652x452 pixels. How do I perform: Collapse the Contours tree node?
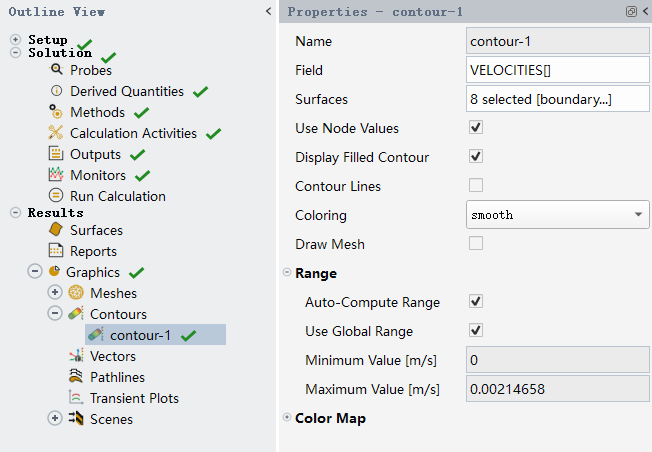[55, 314]
